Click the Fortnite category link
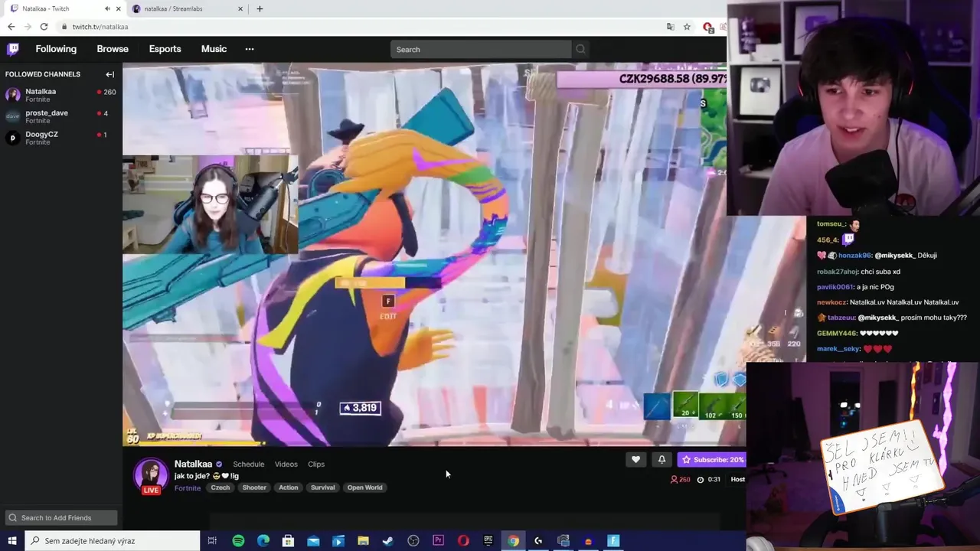The width and height of the screenshot is (980, 551). click(x=188, y=487)
